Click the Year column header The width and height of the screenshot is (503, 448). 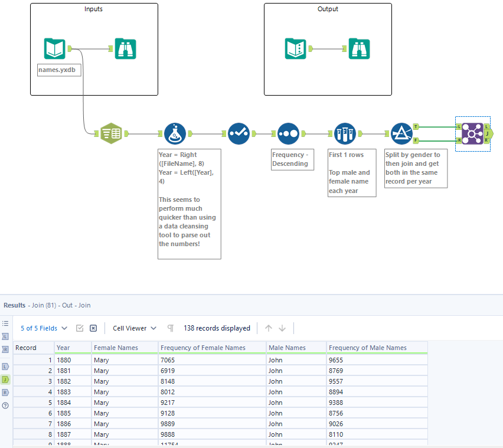73,348
